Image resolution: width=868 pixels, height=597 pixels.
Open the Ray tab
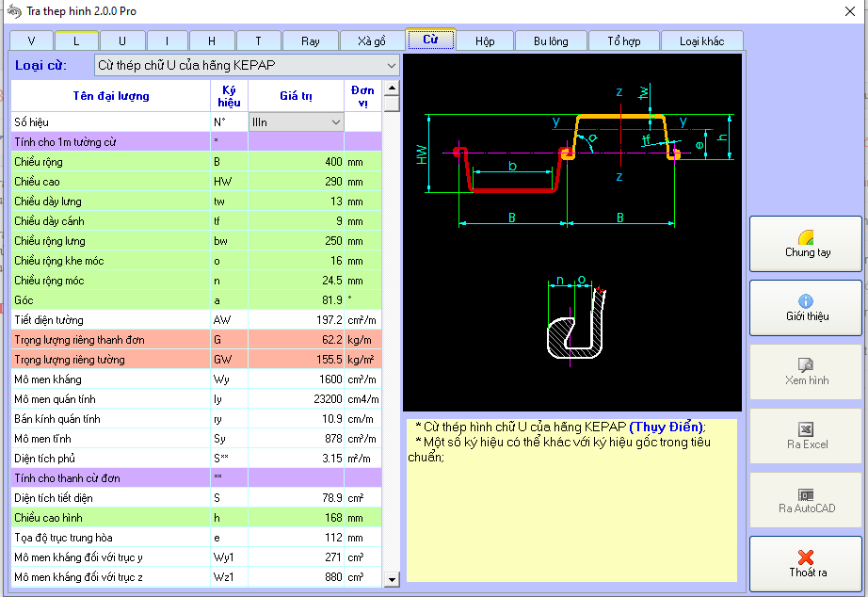click(311, 41)
